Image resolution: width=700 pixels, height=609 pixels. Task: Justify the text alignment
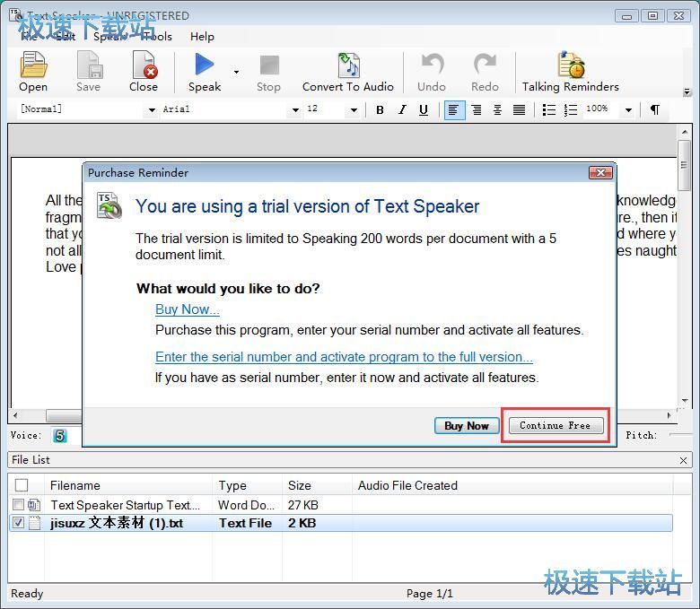pos(520,109)
